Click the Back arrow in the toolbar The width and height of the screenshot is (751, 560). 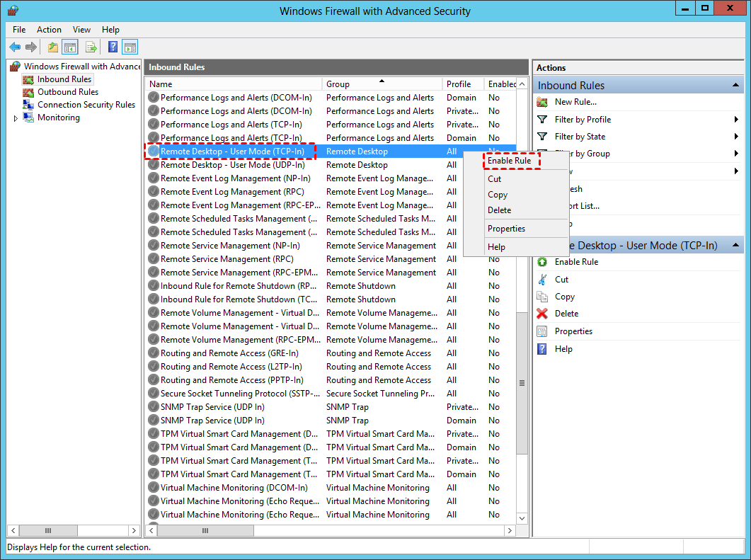coord(15,47)
